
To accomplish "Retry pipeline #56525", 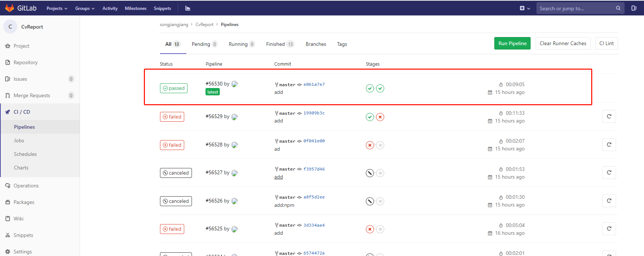I will [x=609, y=228].
